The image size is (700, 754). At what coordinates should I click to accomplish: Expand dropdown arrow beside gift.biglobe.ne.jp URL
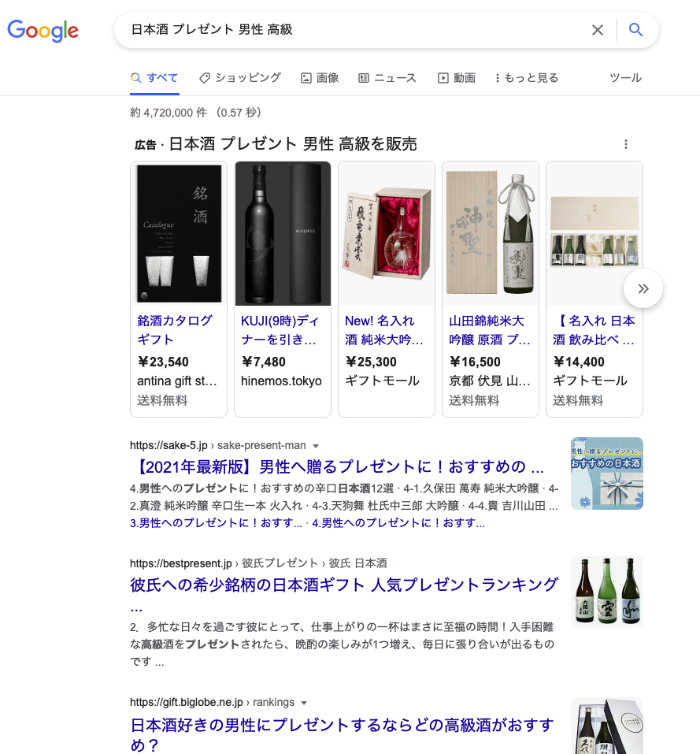(304, 703)
